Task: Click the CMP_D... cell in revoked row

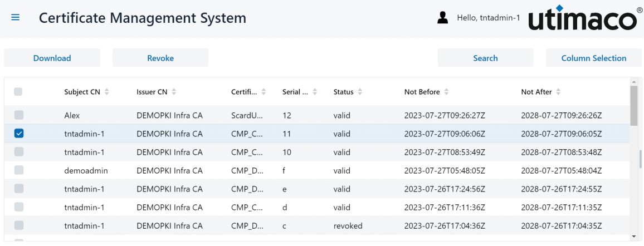Action: 247,226
